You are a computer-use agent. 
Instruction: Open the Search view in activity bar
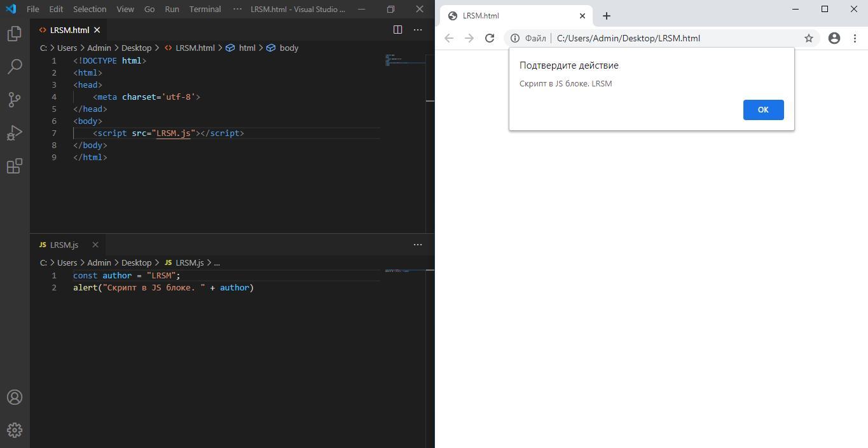click(14, 67)
